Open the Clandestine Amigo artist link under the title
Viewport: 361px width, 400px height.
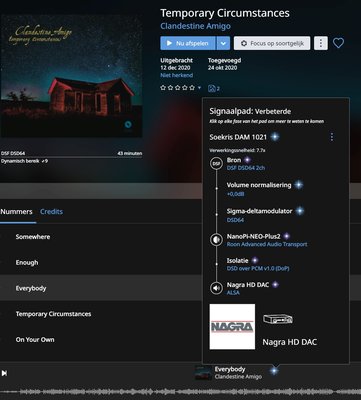point(195,26)
